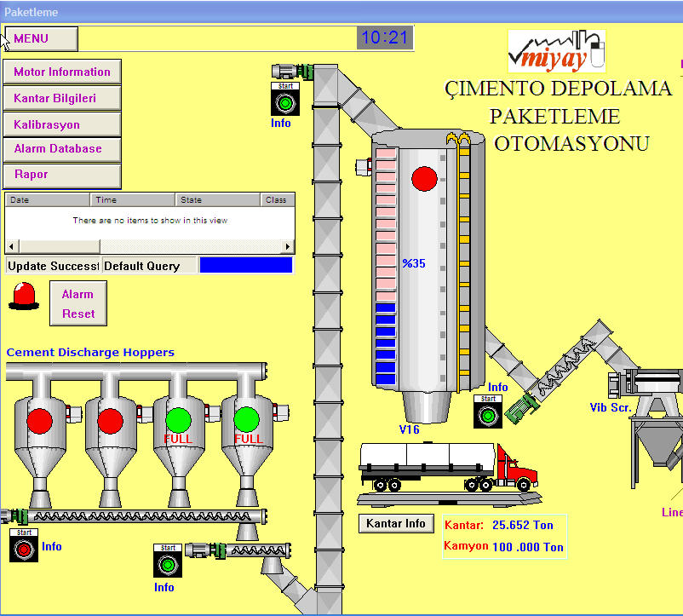The image size is (683, 616).
Task: Open the MENU dropdown
Action: tap(41, 38)
